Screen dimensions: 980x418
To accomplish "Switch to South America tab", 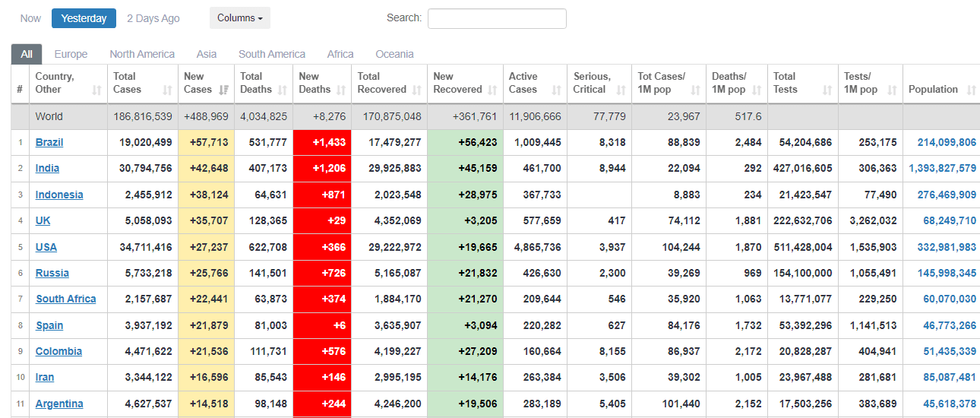I will point(271,54).
